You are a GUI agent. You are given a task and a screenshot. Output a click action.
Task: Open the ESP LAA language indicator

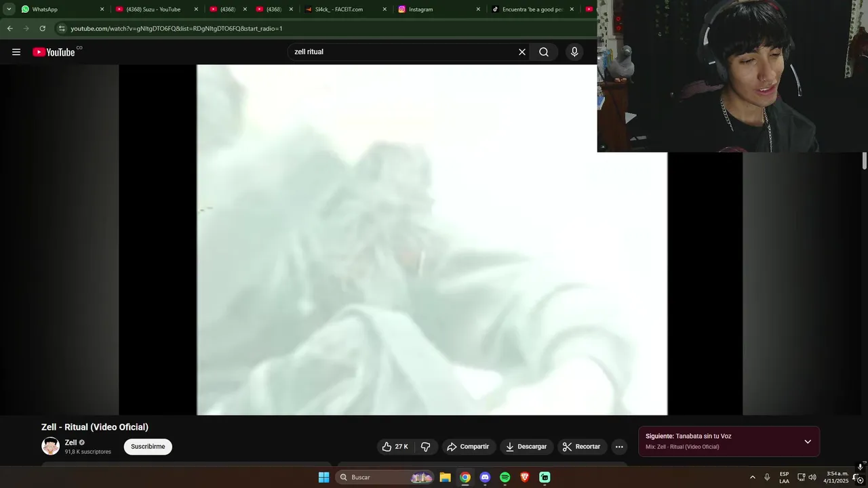click(784, 477)
